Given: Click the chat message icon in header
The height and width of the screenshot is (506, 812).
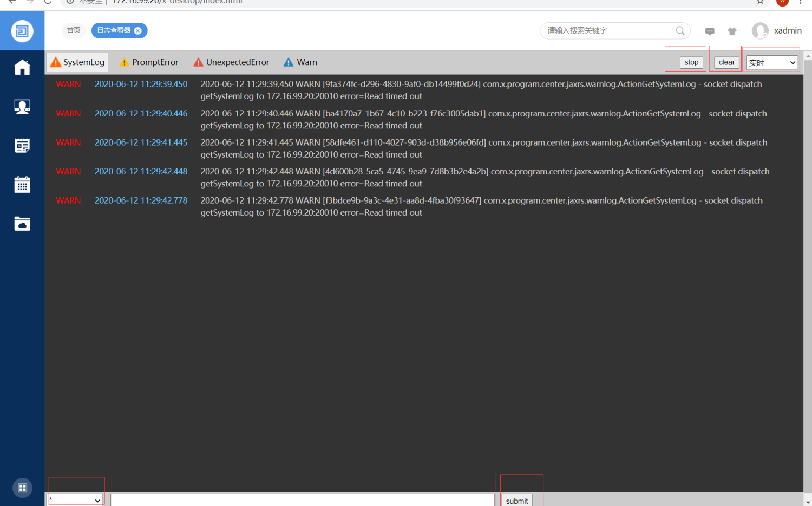Looking at the screenshot, I should pyautogui.click(x=710, y=31).
